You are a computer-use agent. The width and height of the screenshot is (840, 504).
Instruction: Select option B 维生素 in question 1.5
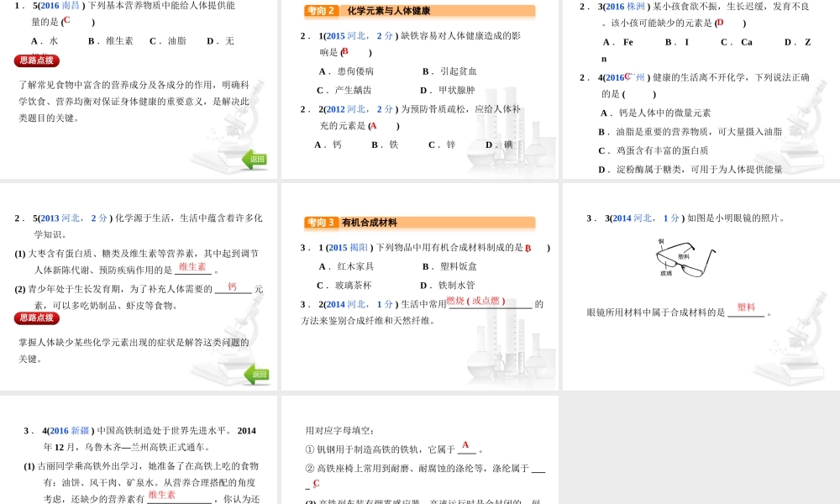coord(111,40)
